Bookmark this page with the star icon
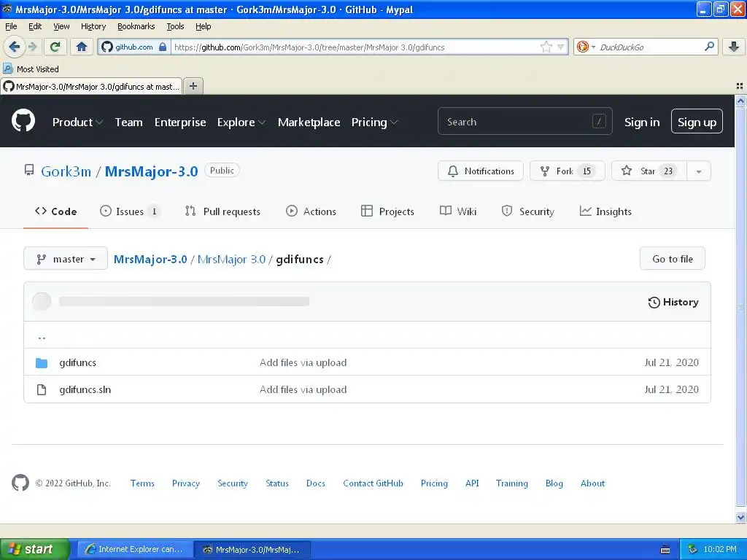 546,47
